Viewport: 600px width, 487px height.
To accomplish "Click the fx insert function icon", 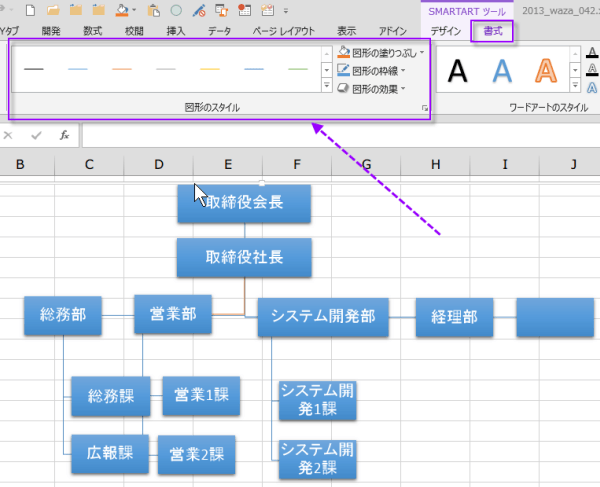I will [x=64, y=135].
